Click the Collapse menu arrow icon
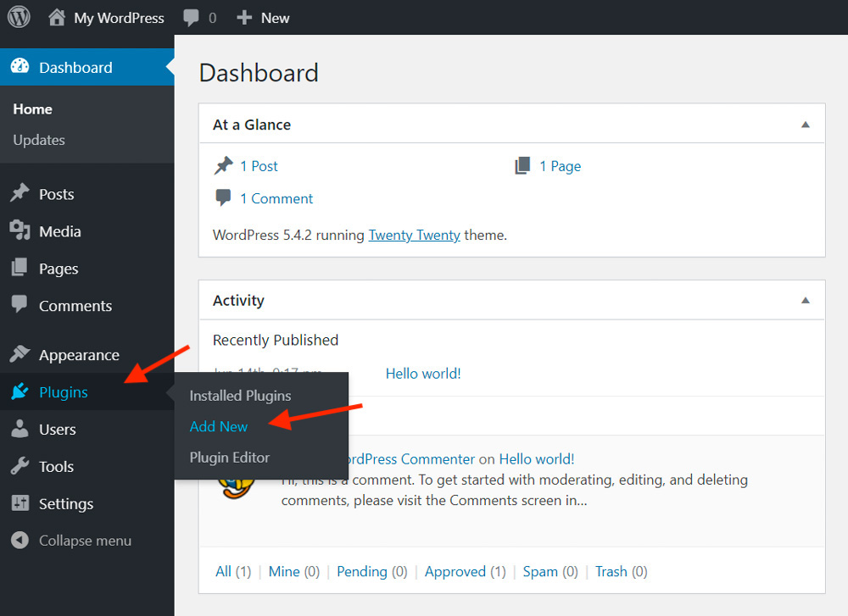Screen dimensions: 848x616 click(x=20, y=540)
